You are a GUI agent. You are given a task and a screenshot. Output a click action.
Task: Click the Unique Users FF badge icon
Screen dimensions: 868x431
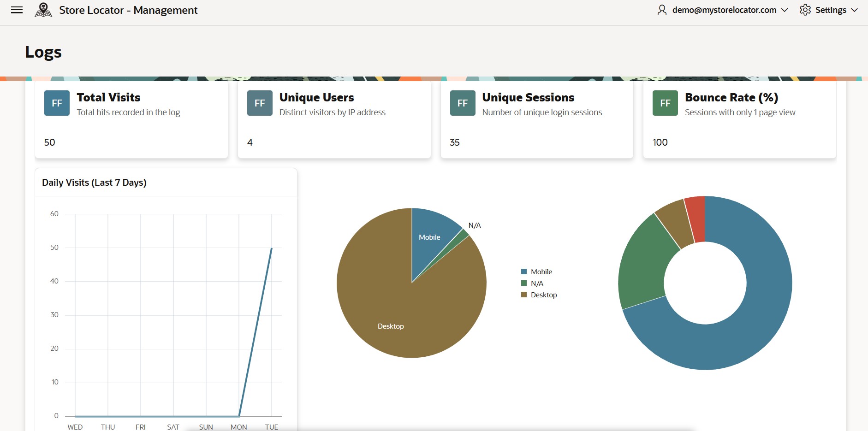pyautogui.click(x=260, y=103)
